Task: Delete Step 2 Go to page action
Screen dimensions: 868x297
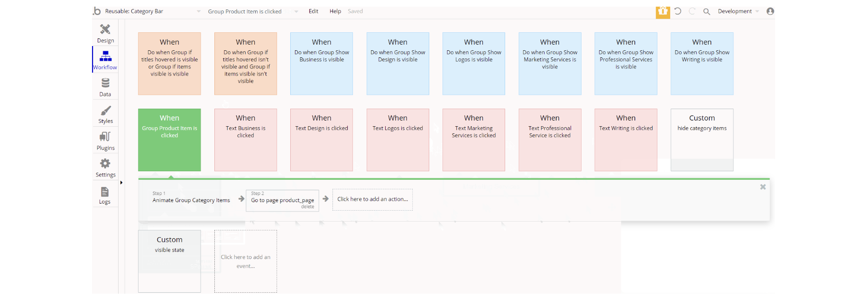Action: [307, 207]
